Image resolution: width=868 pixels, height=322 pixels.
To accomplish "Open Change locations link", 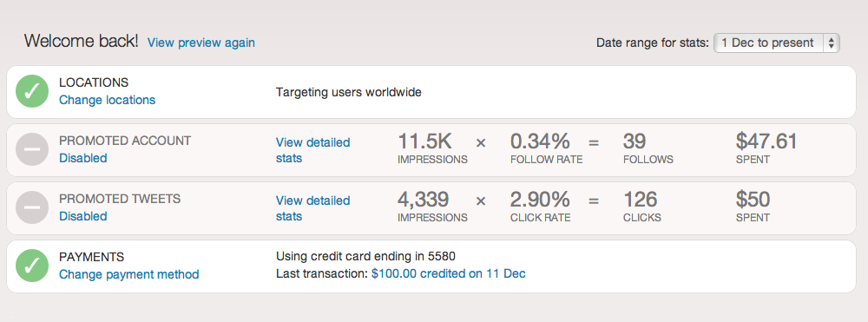I will click(108, 100).
